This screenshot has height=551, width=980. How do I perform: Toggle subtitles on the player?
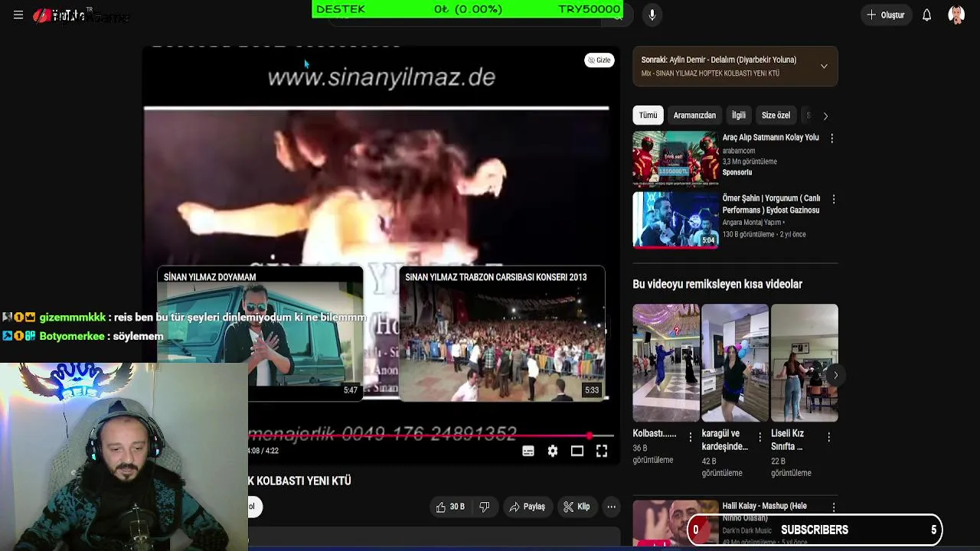coord(528,452)
